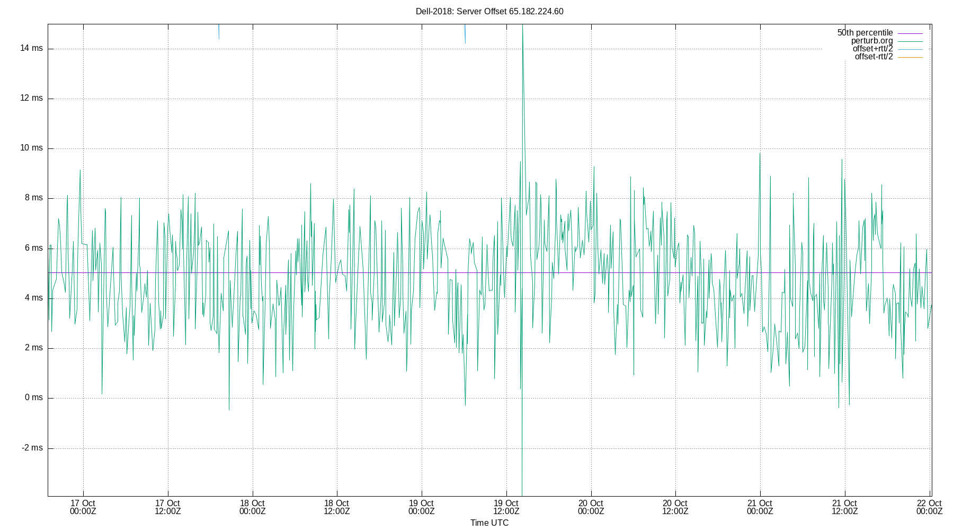Click the '18 Oct 00:00Z' x-axis label
The height and width of the screenshot is (530, 980).
pyautogui.click(x=252, y=507)
